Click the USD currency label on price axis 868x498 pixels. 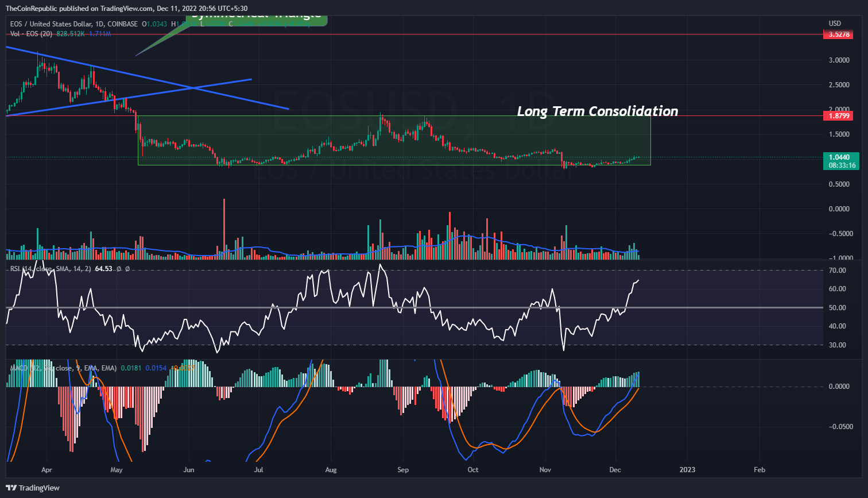835,24
